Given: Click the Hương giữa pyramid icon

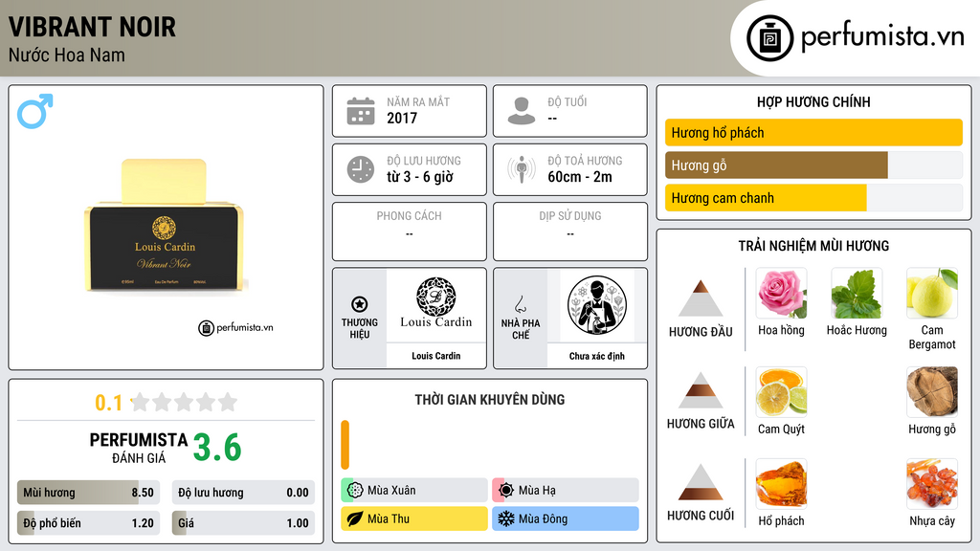Looking at the screenshot, I should [701, 390].
